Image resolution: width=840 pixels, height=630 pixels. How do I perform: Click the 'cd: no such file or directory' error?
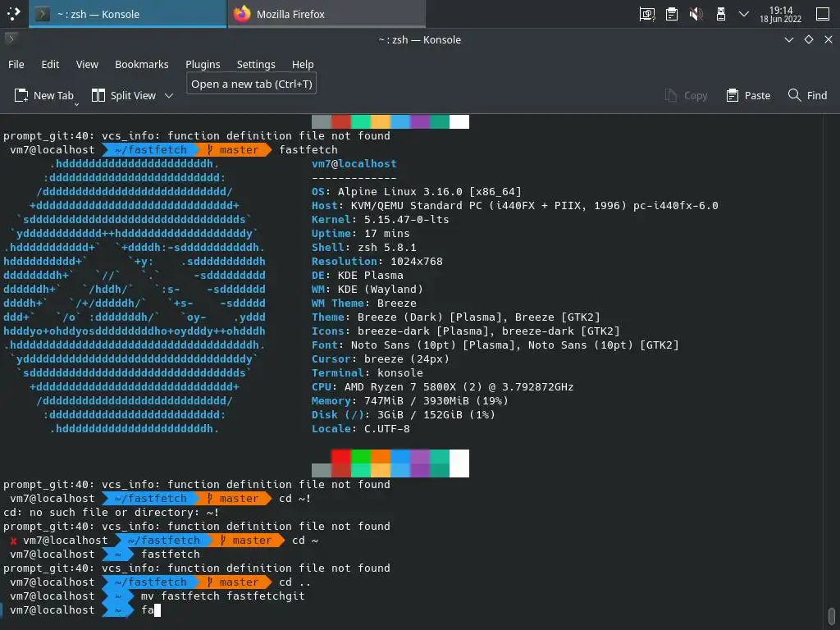[111, 512]
